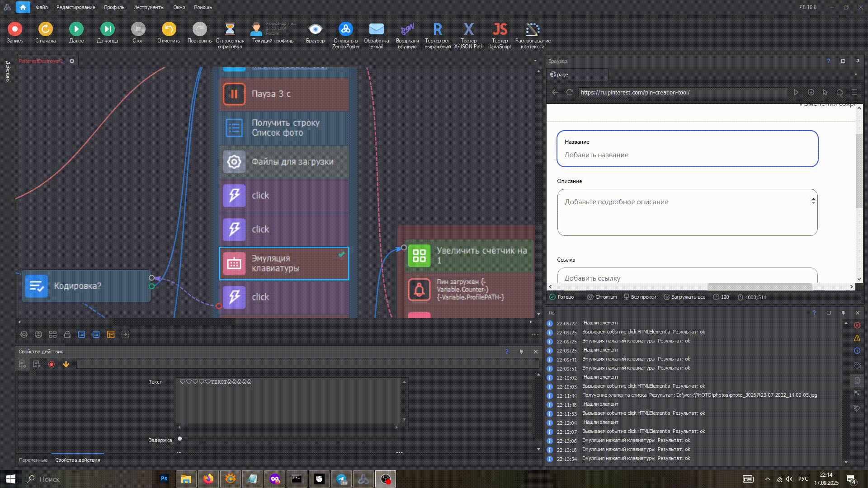Expand browser tabs dropdown arrow
Viewport: 868px width, 488px height.
(855, 75)
